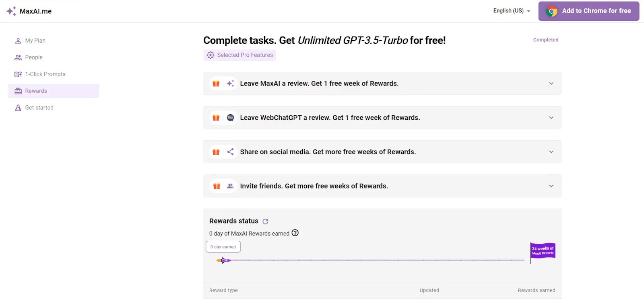Screen dimensions: 644x299
Task: Expand the Share on social media task
Action: (x=551, y=152)
